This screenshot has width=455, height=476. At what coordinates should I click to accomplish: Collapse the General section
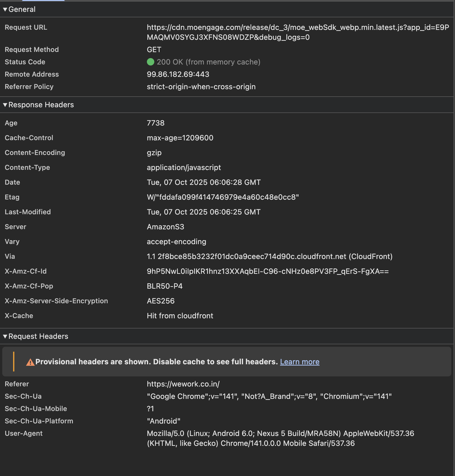point(5,9)
